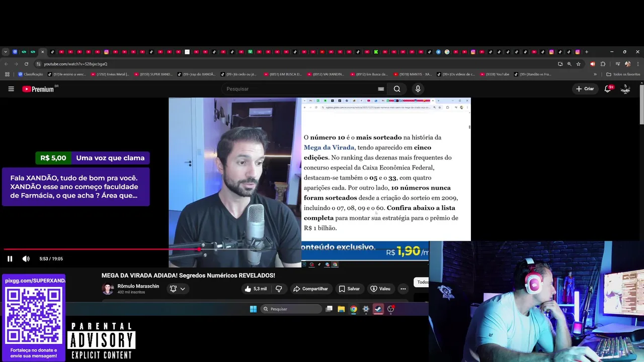Open YouTube notifications bell
The image size is (644, 362).
[608, 89]
